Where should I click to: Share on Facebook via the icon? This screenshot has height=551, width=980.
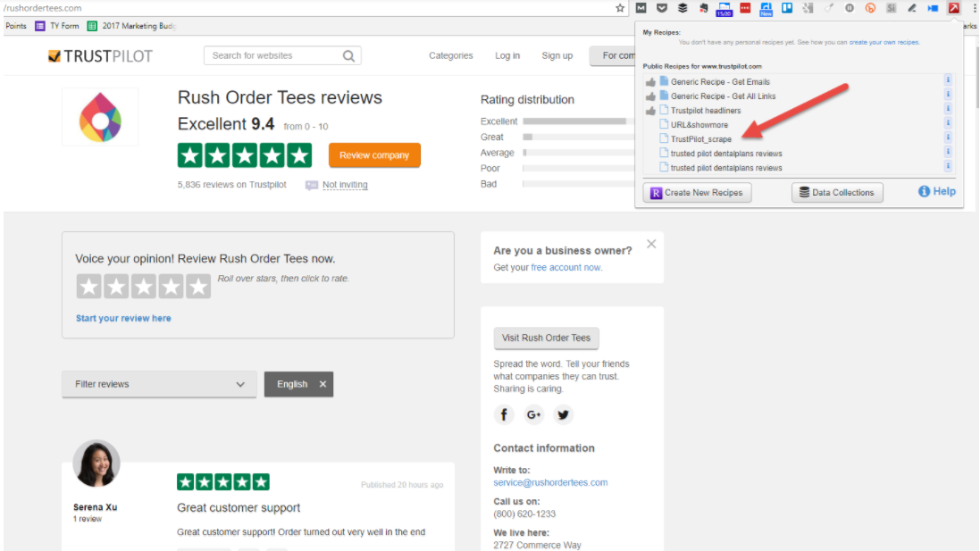pyautogui.click(x=505, y=414)
